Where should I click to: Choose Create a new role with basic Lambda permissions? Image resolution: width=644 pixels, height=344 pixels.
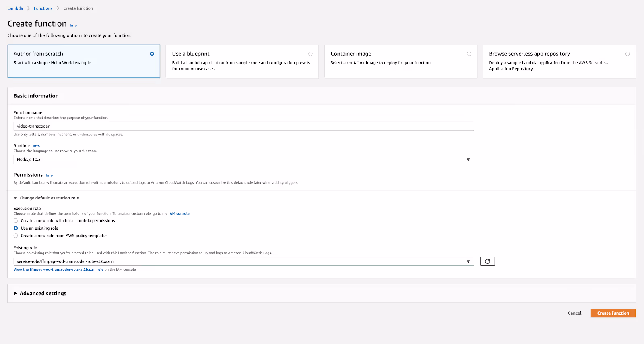point(16,221)
